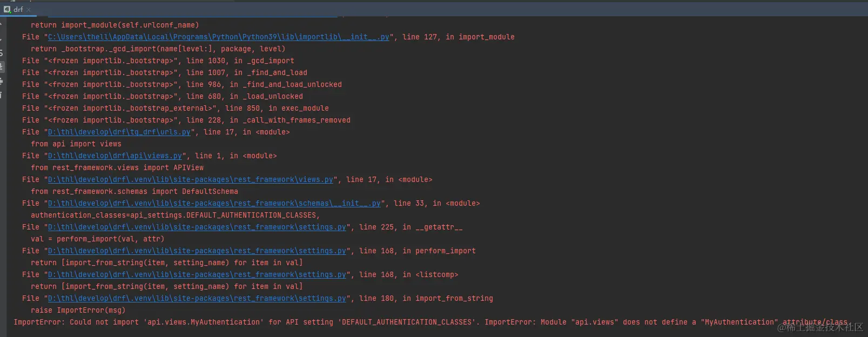Click the ImportError message line
Screen dimensions: 868x337
tap(378, 322)
